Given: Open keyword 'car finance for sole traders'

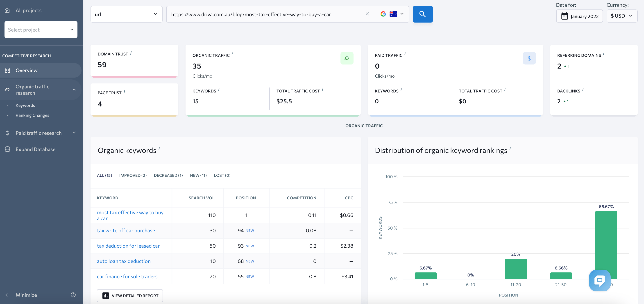Looking at the screenshot, I should tap(127, 276).
